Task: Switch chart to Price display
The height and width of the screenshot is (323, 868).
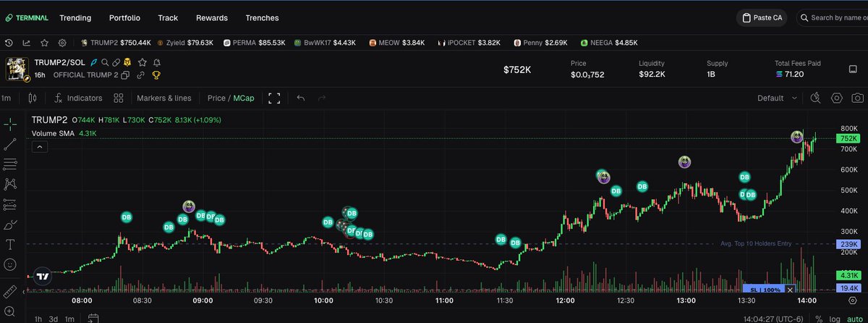Action: 216,98
